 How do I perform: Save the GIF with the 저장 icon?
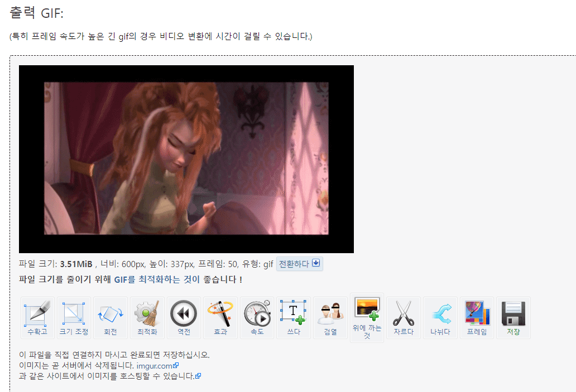coord(513,317)
